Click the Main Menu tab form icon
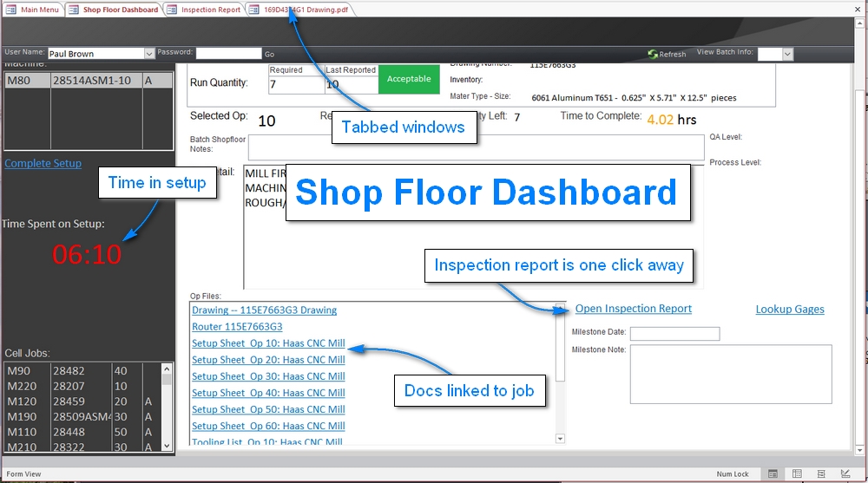Image resolution: width=868 pixels, height=483 pixels. 11,10
